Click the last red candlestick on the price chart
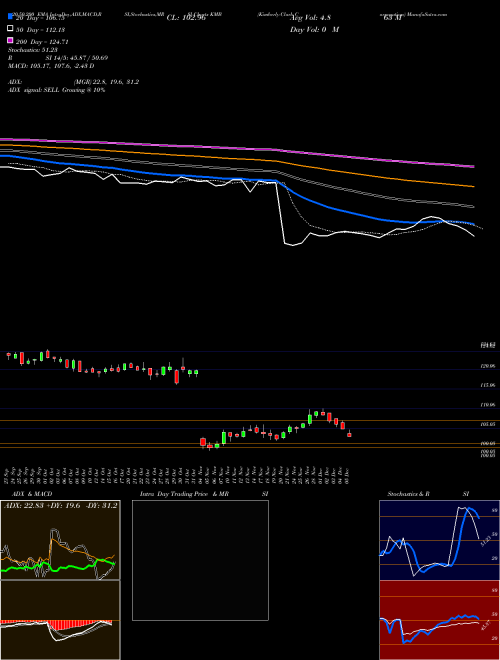 349,434
